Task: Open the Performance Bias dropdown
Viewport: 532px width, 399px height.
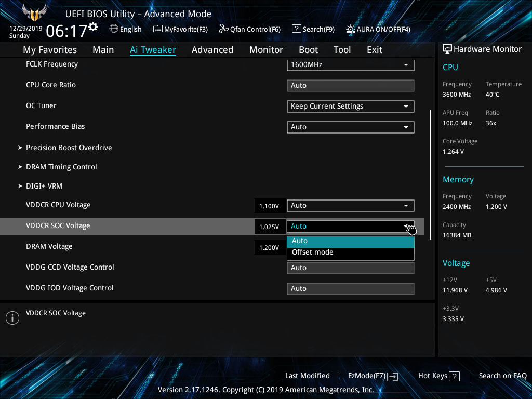Action: point(351,127)
